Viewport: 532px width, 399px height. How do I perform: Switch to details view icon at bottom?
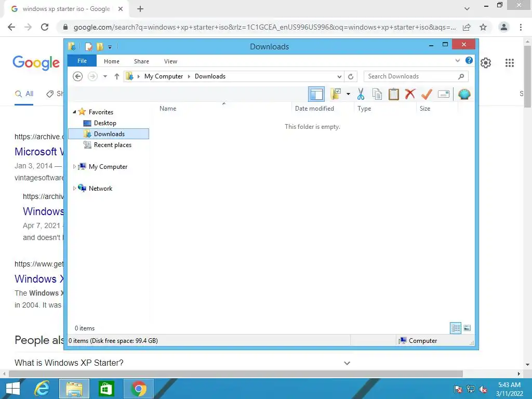pyautogui.click(x=456, y=328)
